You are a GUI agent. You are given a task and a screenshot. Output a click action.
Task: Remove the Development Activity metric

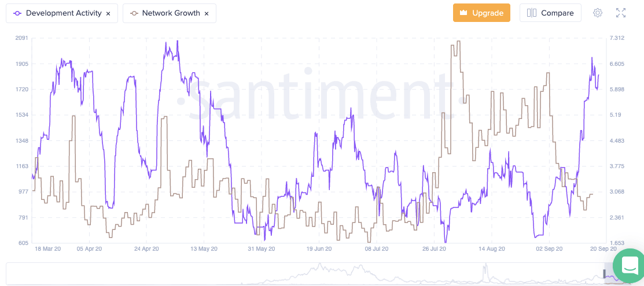point(108,13)
